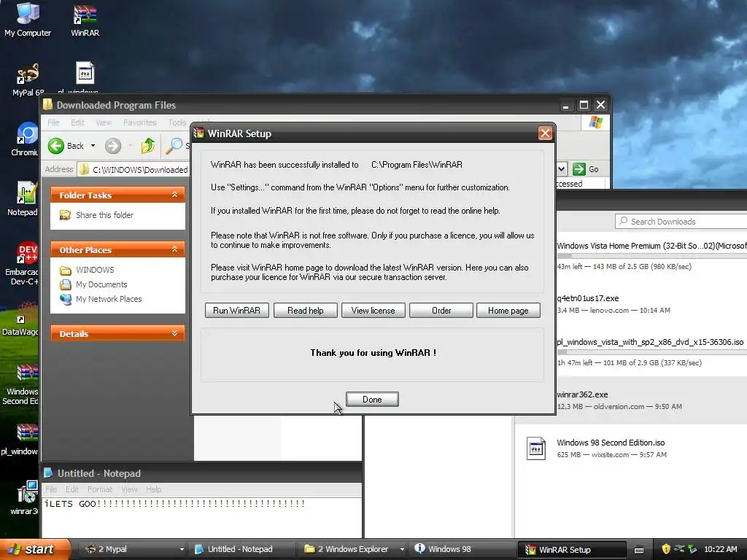Open the View menu in Explorer
The width and height of the screenshot is (747, 560).
click(104, 122)
